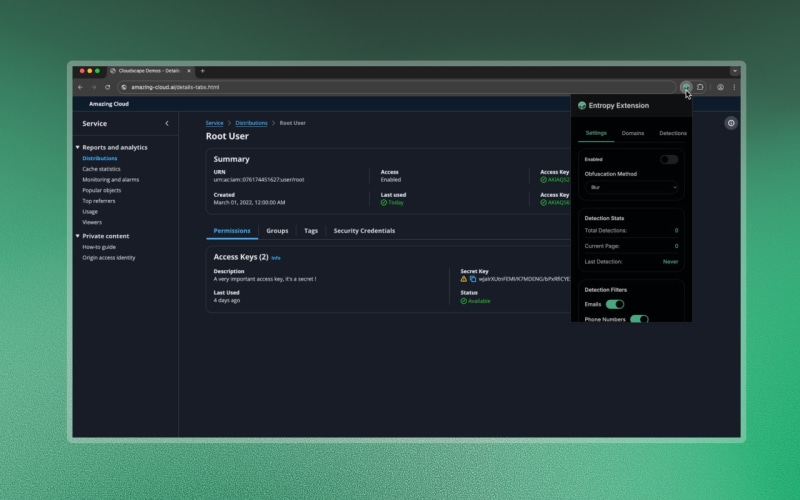Viewport: 800px width, 500px height.
Task: Copy the secret key using copy icon
Action: [473, 279]
